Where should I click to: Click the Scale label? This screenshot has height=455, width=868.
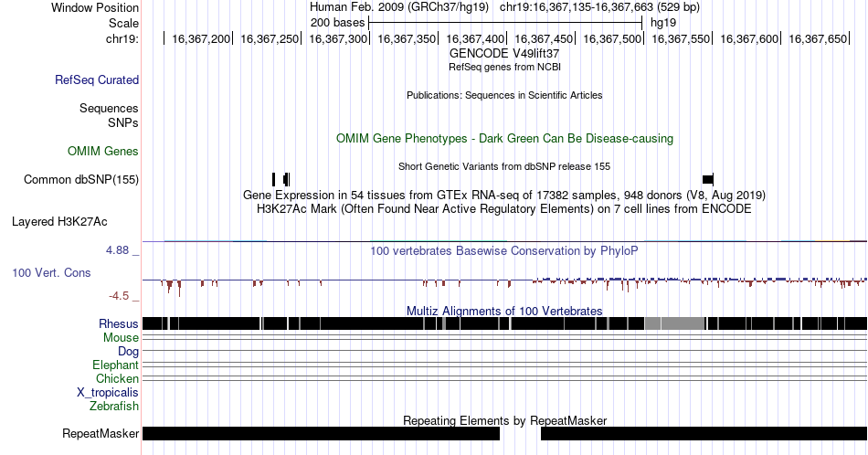[x=123, y=23]
